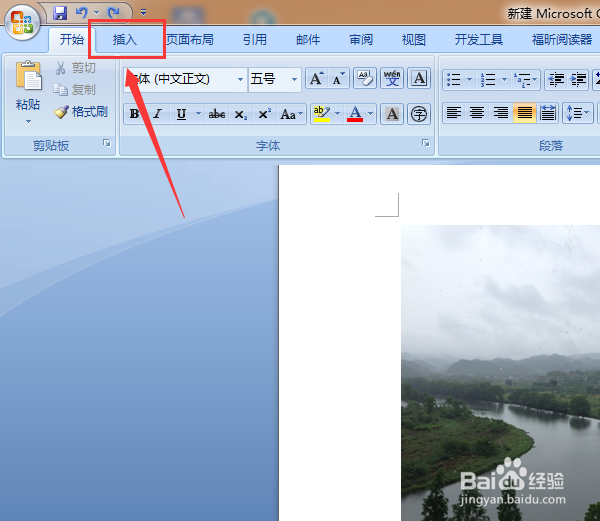Open font color dropdown arrow
The width and height of the screenshot is (600, 521).
(x=370, y=113)
